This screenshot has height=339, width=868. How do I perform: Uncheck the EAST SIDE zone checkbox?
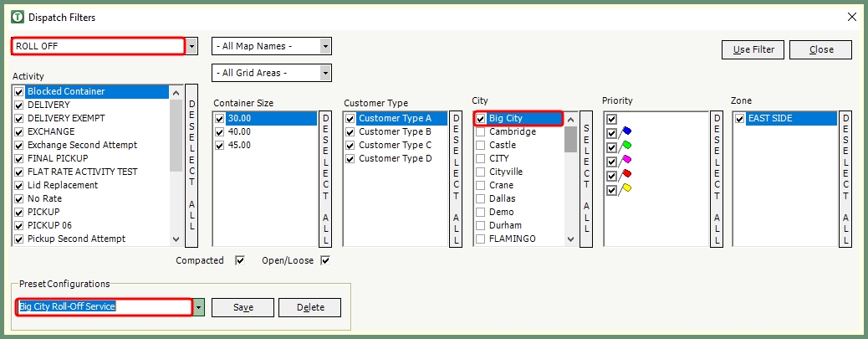[x=739, y=119]
